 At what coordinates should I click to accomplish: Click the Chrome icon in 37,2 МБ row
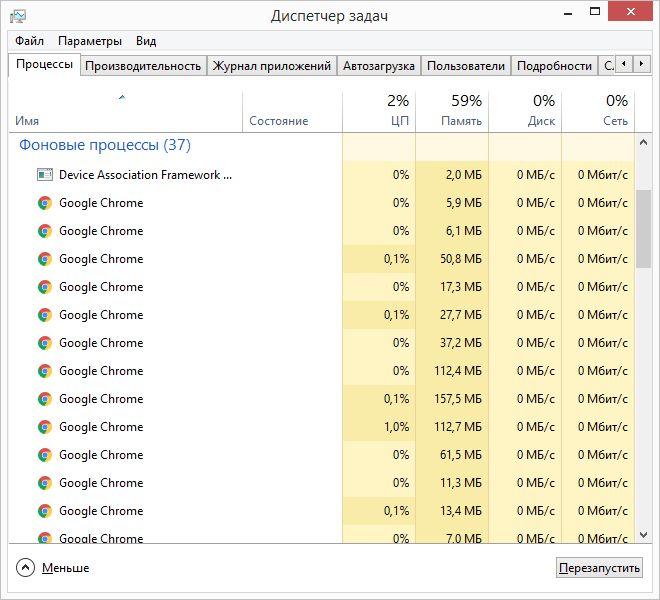[x=45, y=343]
